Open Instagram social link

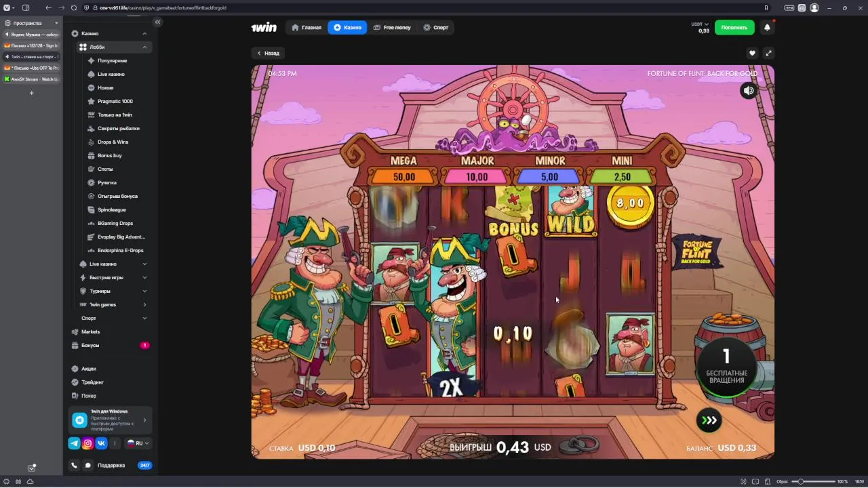(x=87, y=443)
